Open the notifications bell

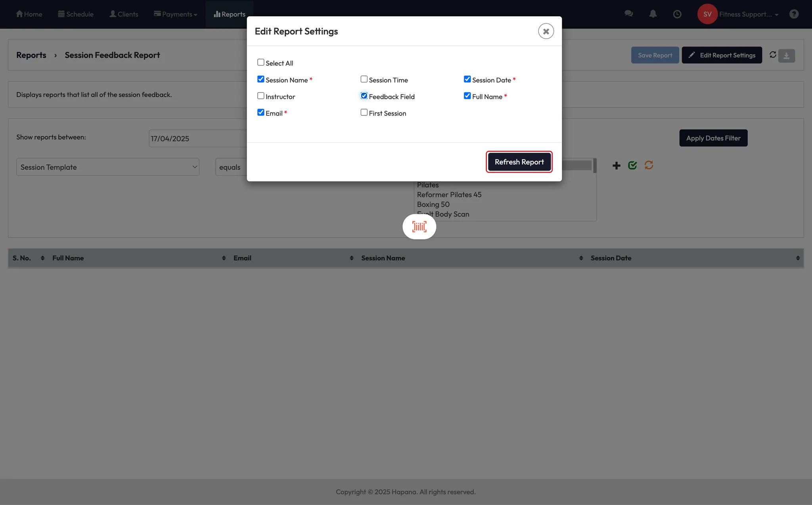(x=653, y=14)
